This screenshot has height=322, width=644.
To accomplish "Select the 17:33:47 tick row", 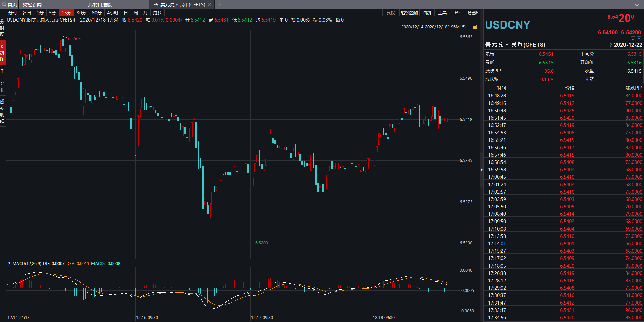I will pyautogui.click(x=564, y=310).
